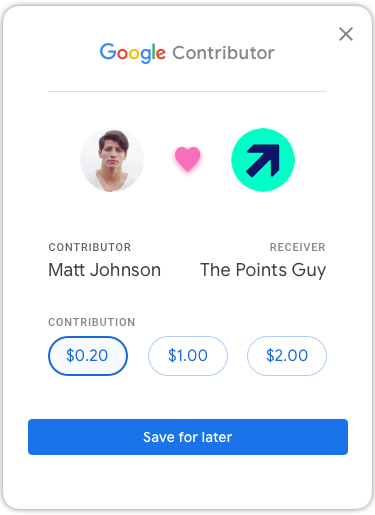
Task: Click the pink heart icon
Action: click(188, 159)
